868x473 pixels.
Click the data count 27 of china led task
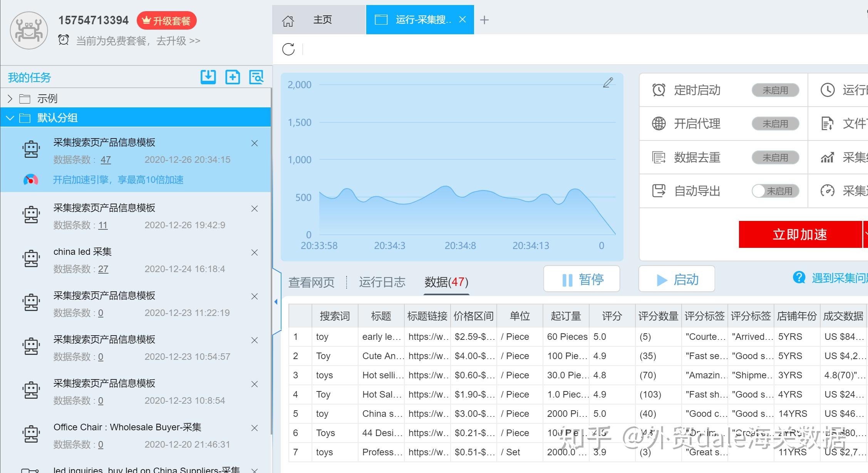point(103,269)
